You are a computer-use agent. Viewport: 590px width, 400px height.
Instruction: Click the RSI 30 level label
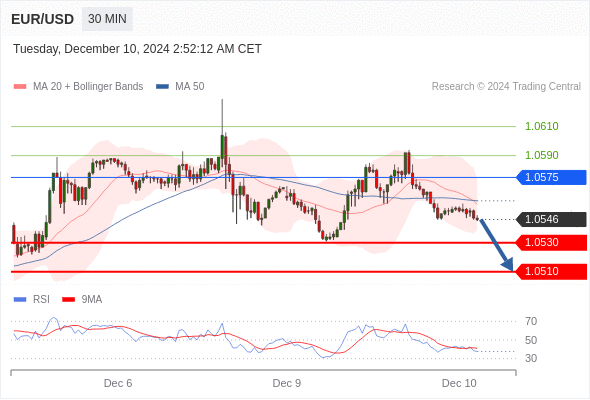click(x=531, y=358)
